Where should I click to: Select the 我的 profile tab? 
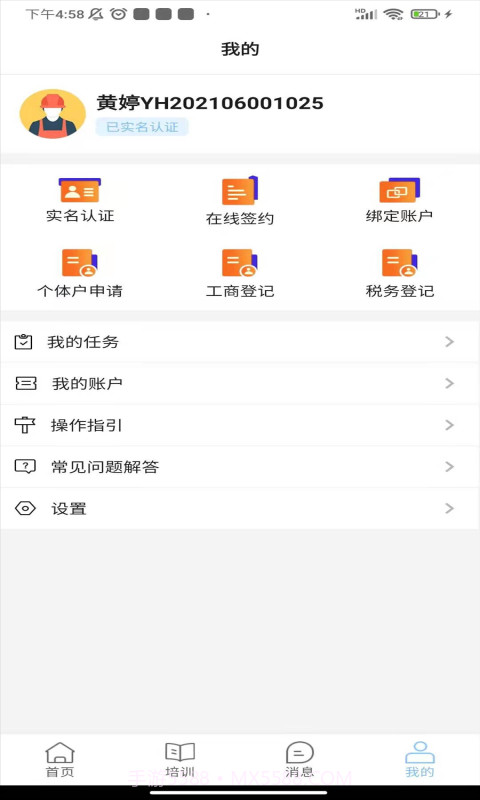420,760
